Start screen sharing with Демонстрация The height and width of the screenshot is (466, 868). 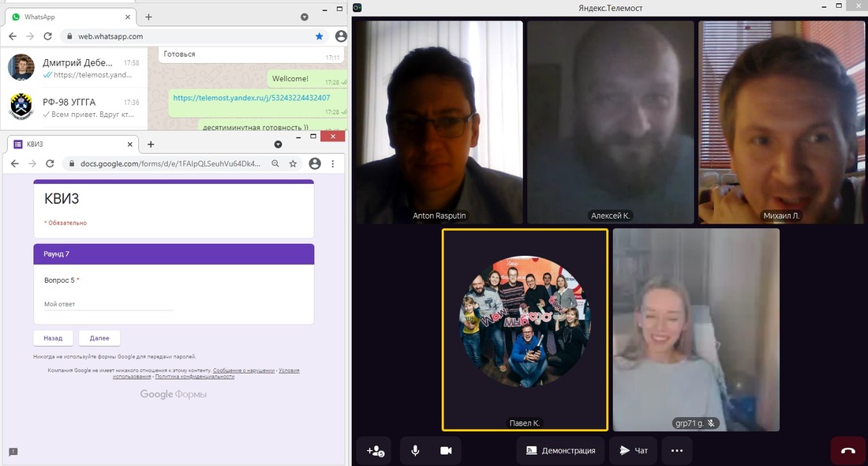(561, 450)
